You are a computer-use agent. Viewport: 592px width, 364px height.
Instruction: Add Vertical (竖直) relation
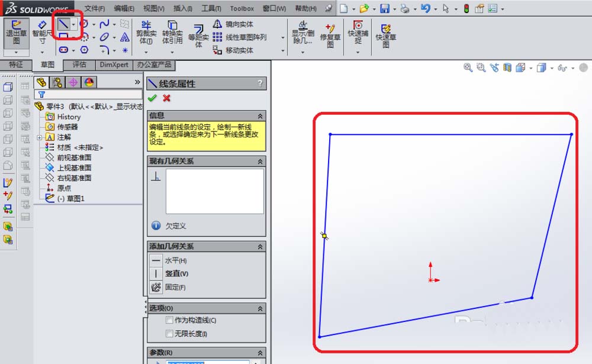point(156,274)
